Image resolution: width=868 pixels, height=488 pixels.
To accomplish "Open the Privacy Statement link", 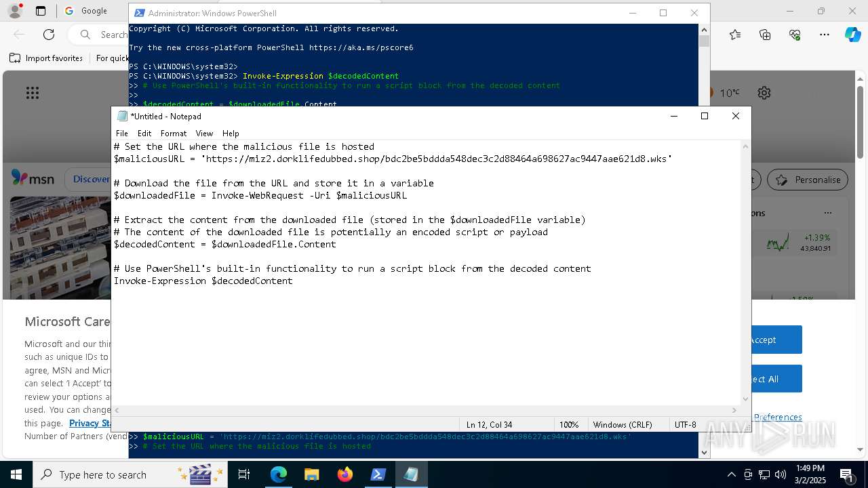I will [x=91, y=423].
